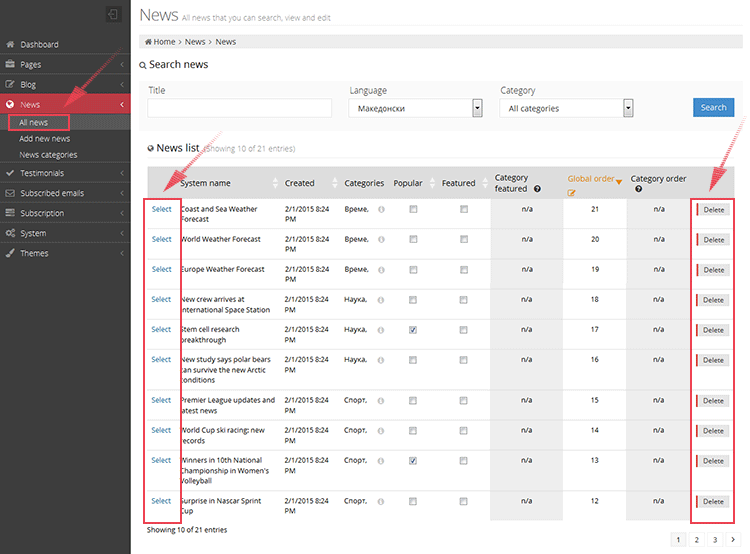Click the Category featured help question icon

click(537, 189)
